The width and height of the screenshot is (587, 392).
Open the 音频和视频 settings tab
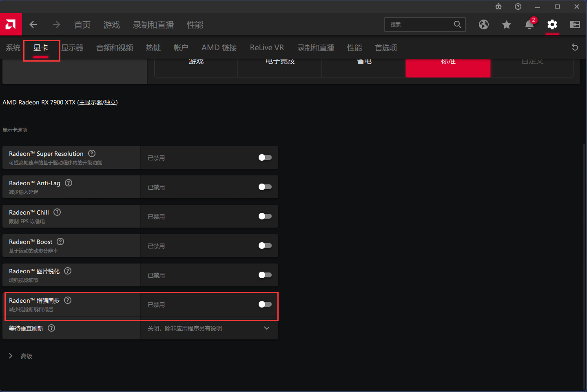click(115, 48)
